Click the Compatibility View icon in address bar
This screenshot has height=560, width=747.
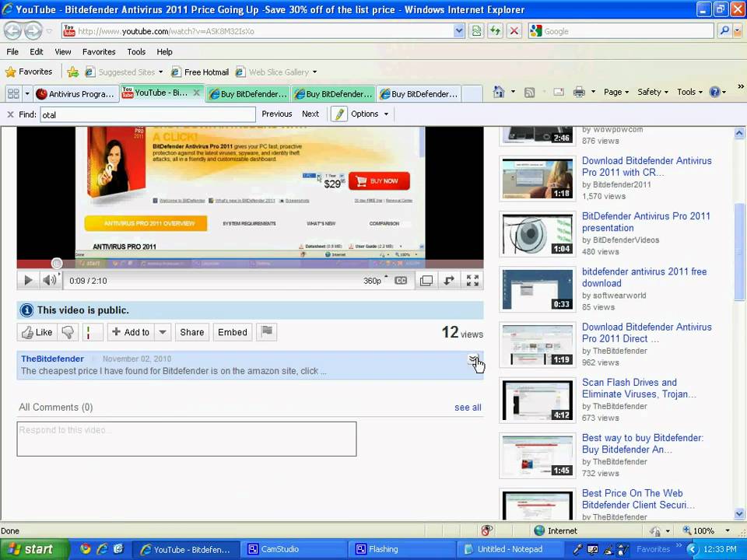476,31
